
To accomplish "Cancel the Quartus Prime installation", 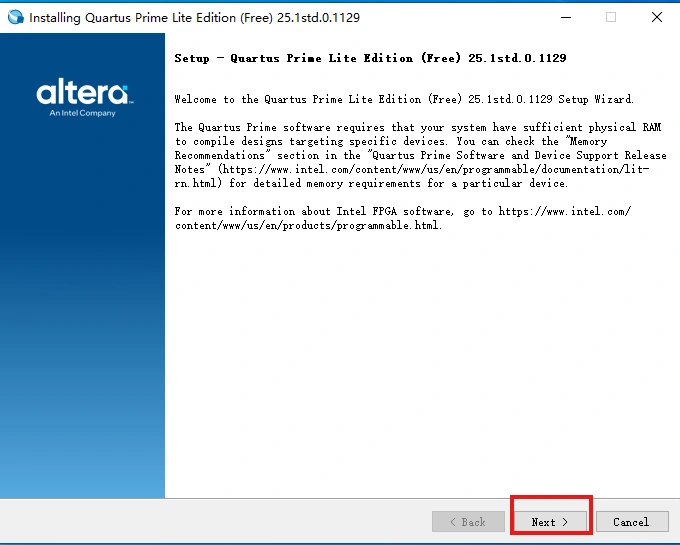I will click(x=631, y=522).
